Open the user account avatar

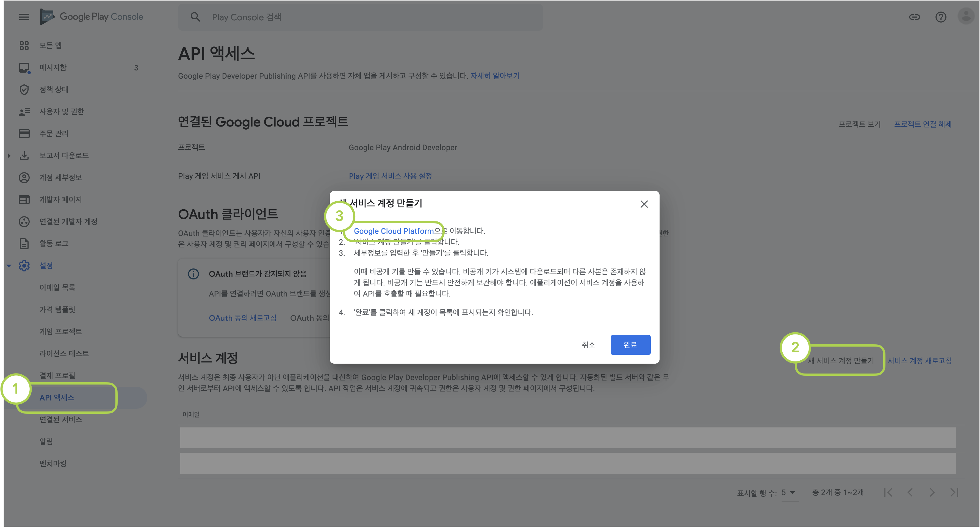pos(966,17)
